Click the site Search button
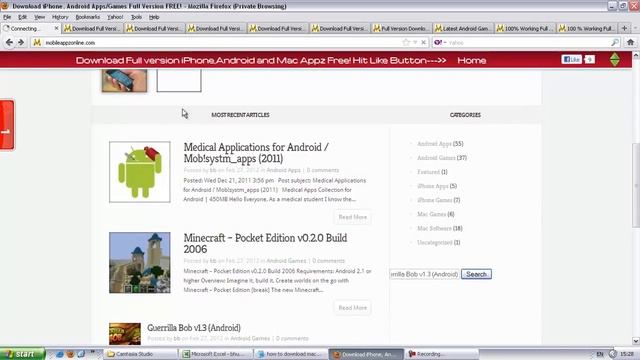 tap(476, 274)
